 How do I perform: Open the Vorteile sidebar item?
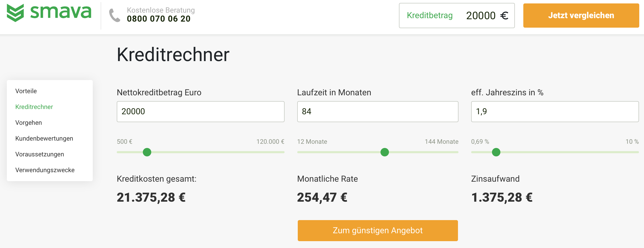click(26, 91)
